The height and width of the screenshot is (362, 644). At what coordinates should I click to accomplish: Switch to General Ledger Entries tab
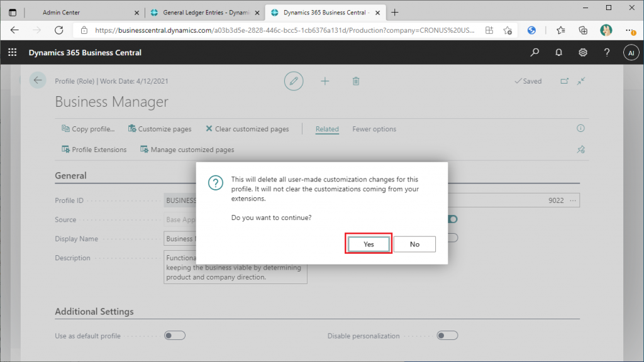(x=206, y=13)
